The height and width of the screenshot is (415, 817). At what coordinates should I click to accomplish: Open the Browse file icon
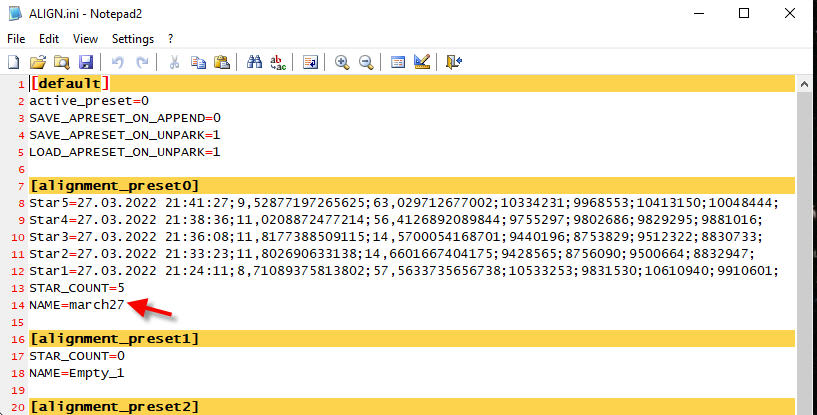coord(62,62)
